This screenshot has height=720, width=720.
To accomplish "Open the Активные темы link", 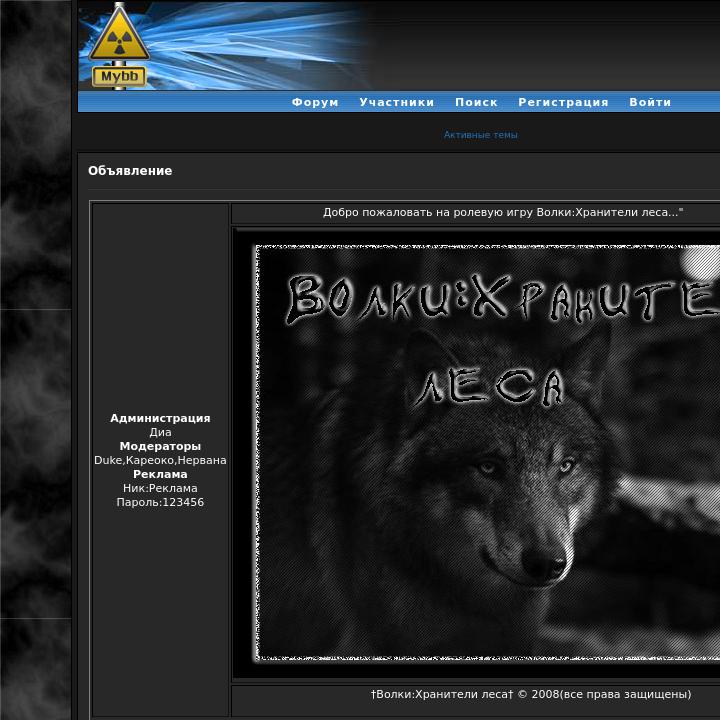I will [480, 135].
